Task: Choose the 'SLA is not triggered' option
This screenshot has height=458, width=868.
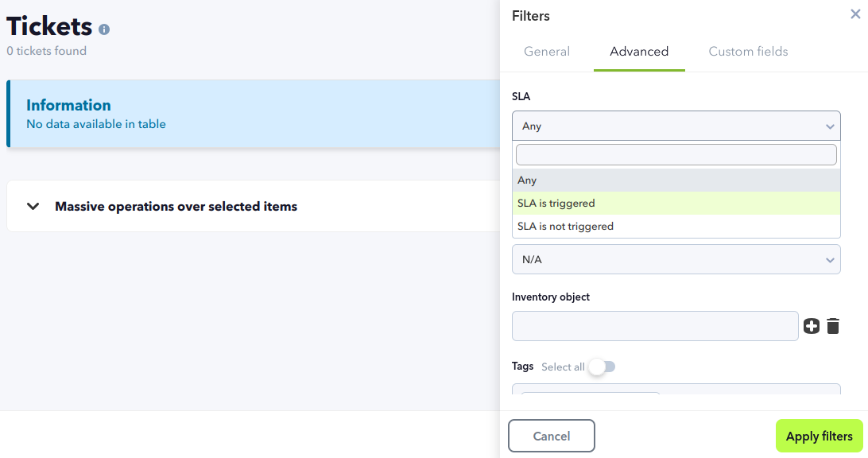Action: (565, 227)
